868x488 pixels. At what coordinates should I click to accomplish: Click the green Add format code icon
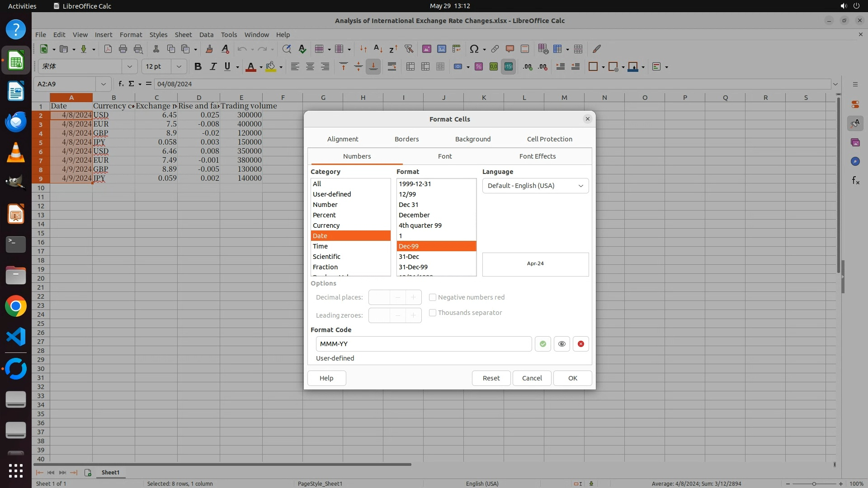click(542, 344)
